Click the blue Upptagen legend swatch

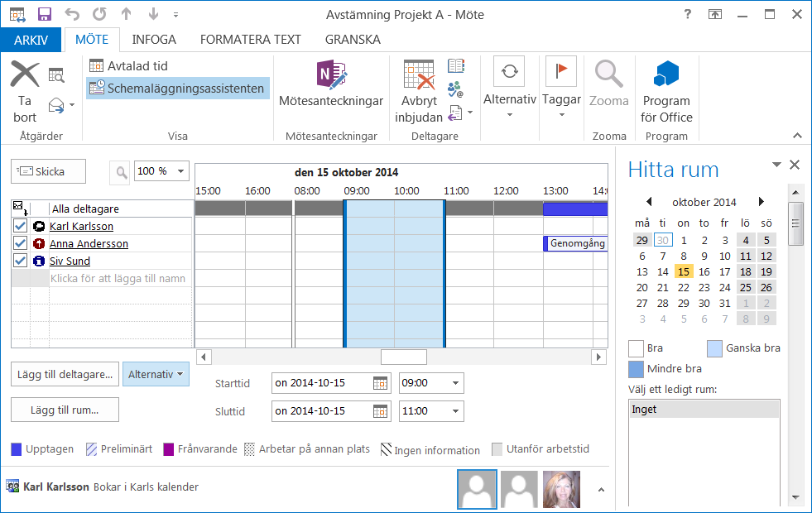(17, 449)
